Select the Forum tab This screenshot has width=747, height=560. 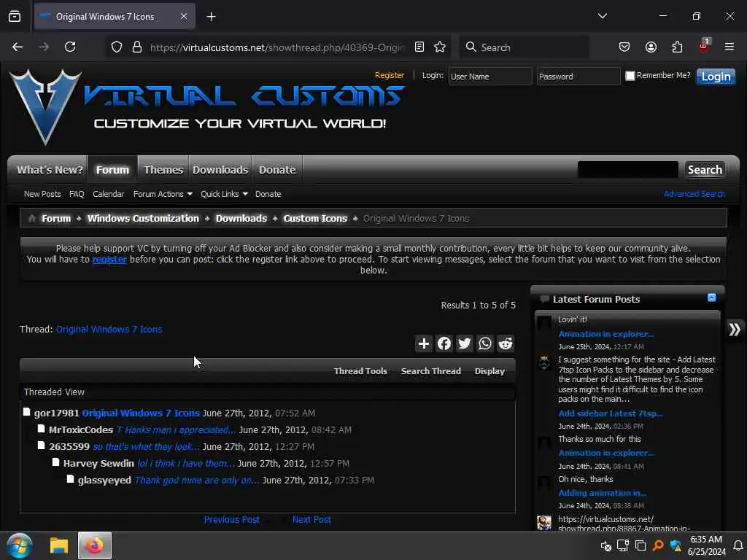point(112,170)
